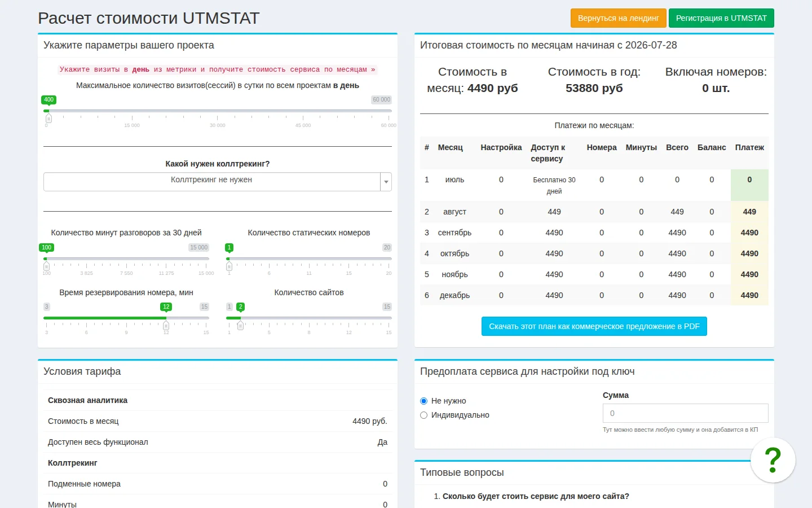Click the ноябрь month row cell
Image resolution: width=812 pixels, height=508 pixels.
[454, 274]
